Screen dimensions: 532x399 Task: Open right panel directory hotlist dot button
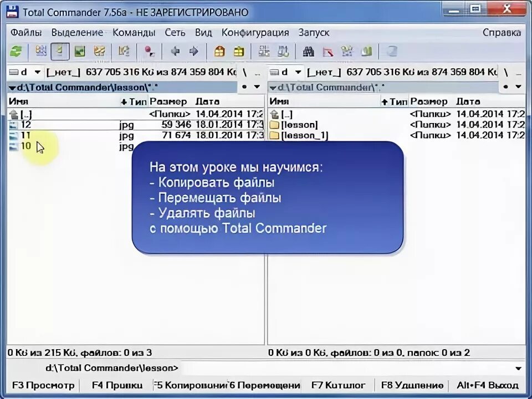506,87
